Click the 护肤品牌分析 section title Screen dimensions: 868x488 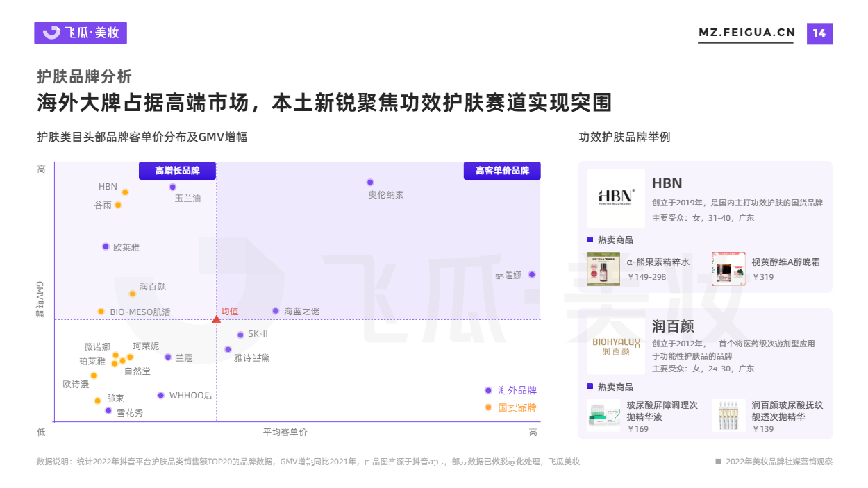coord(84,76)
